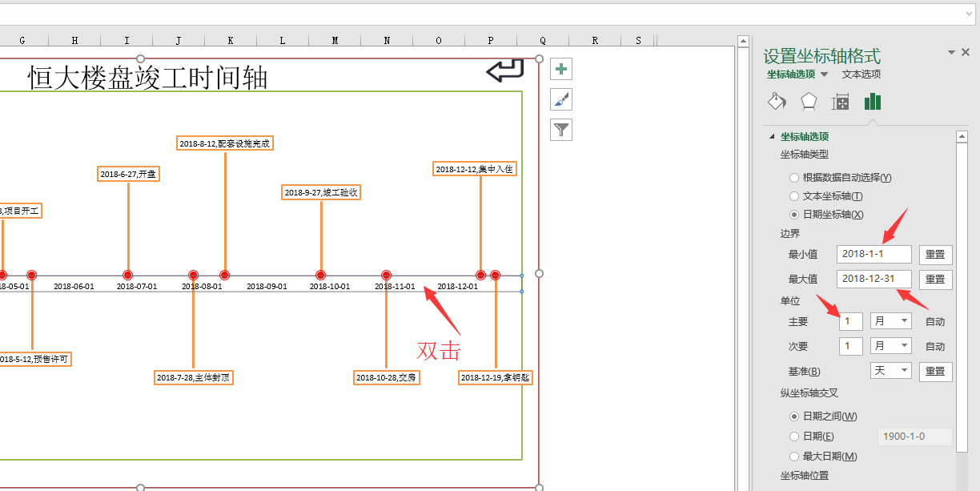The image size is (980, 491).
Task: Select radio 文本坐标轴
Action: coord(794,196)
